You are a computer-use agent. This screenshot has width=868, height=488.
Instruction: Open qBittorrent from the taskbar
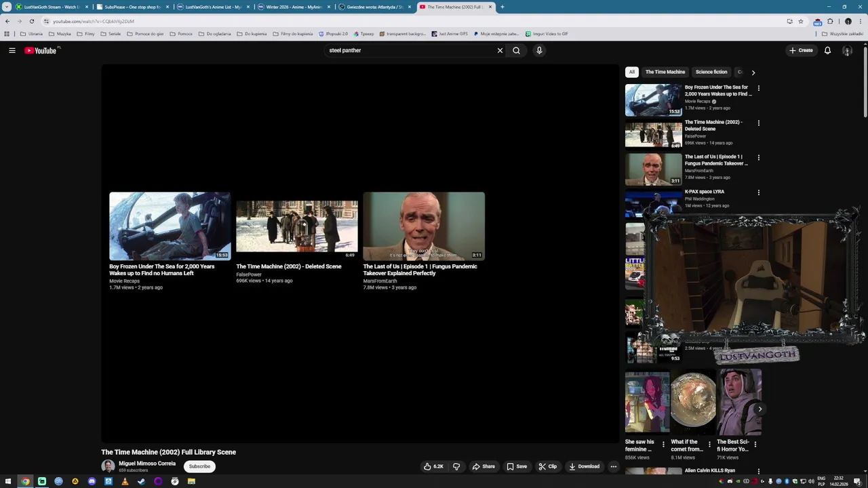coord(58,481)
